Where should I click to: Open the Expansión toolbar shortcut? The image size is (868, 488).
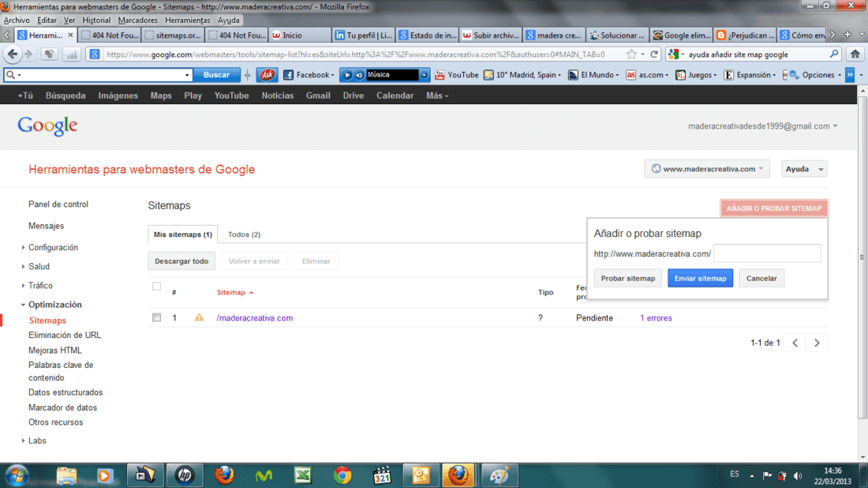(749, 75)
